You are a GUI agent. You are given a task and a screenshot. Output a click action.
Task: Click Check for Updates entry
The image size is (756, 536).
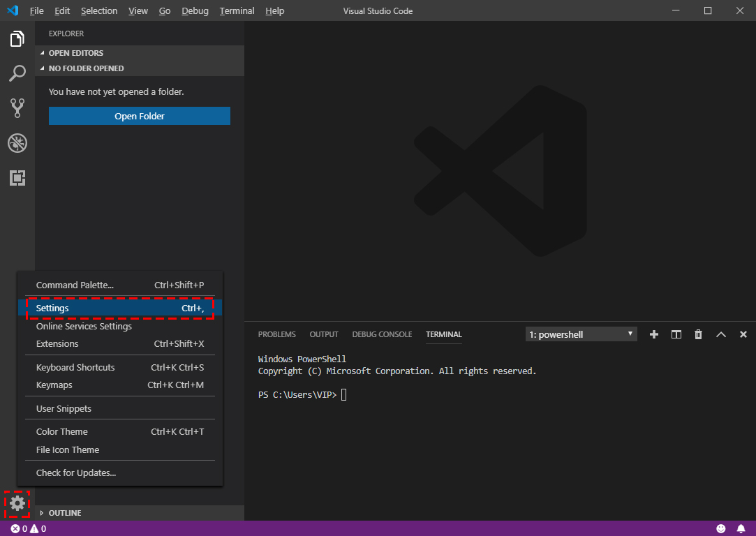[120, 473]
